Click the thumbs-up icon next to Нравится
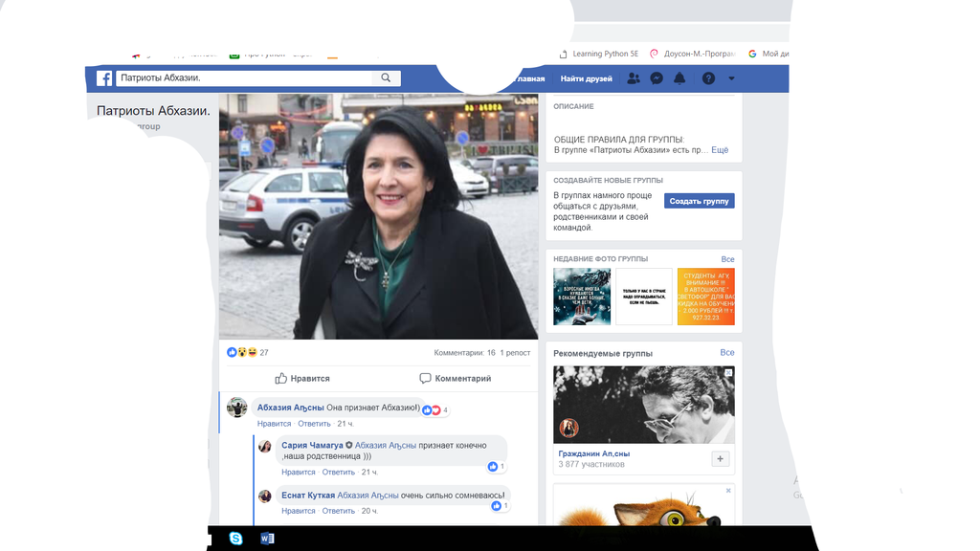The height and width of the screenshot is (551, 980). coord(281,378)
